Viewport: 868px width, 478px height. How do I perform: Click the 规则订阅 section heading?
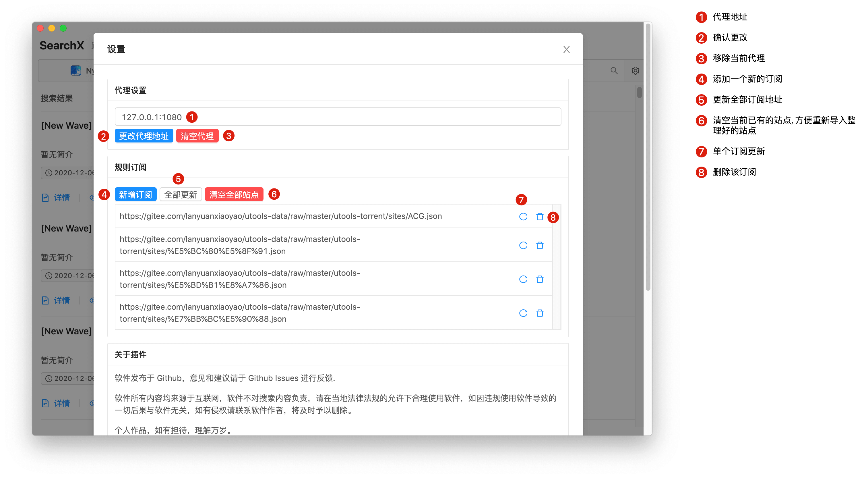[130, 167]
